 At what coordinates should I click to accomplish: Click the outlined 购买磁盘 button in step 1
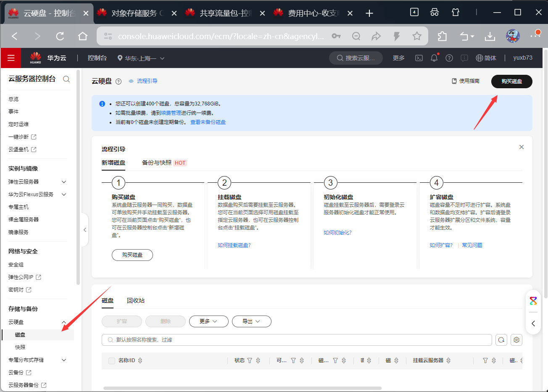(132, 255)
